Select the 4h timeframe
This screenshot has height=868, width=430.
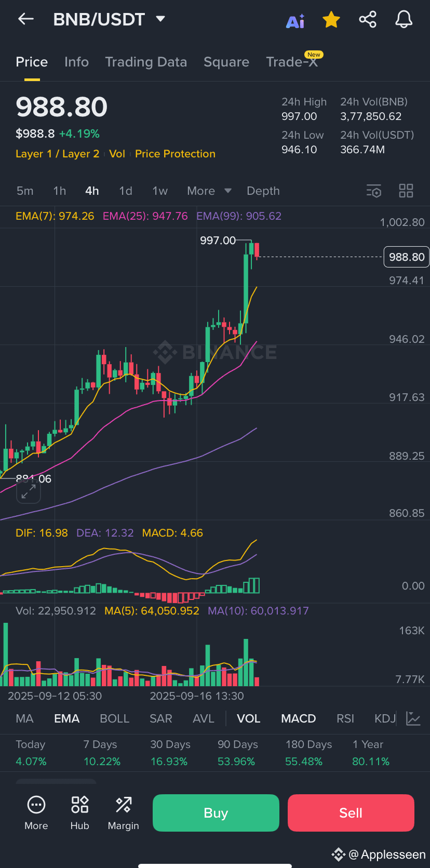92,191
